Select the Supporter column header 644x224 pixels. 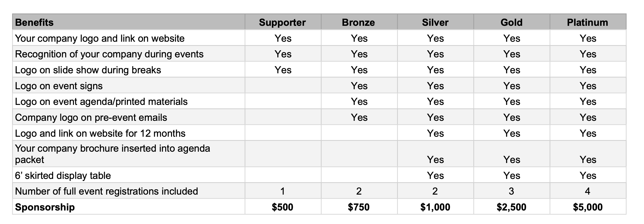282,22
